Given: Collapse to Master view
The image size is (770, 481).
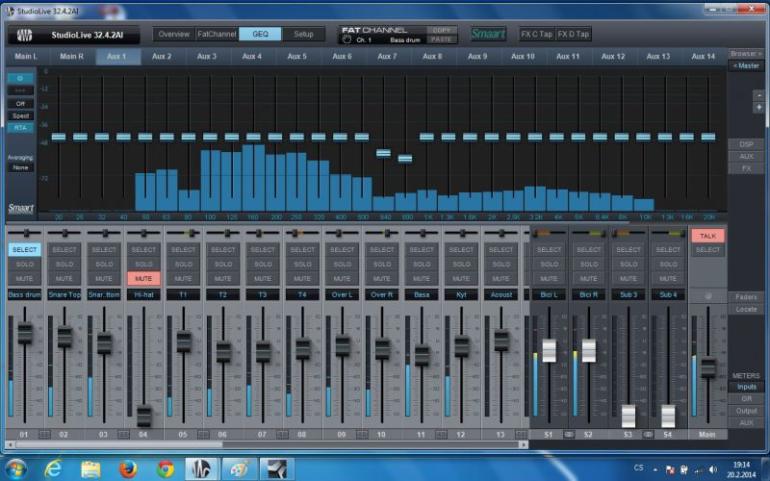Looking at the screenshot, I should [745, 66].
